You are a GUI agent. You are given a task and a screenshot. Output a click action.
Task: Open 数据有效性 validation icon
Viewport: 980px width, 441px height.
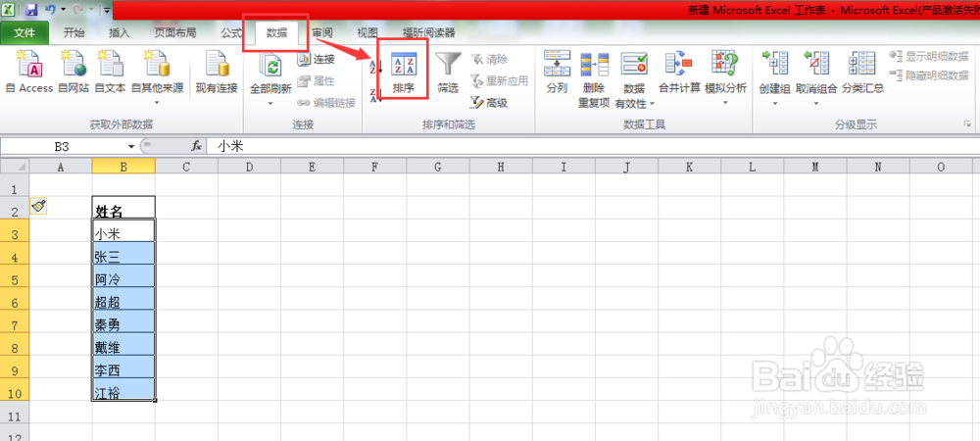click(634, 64)
